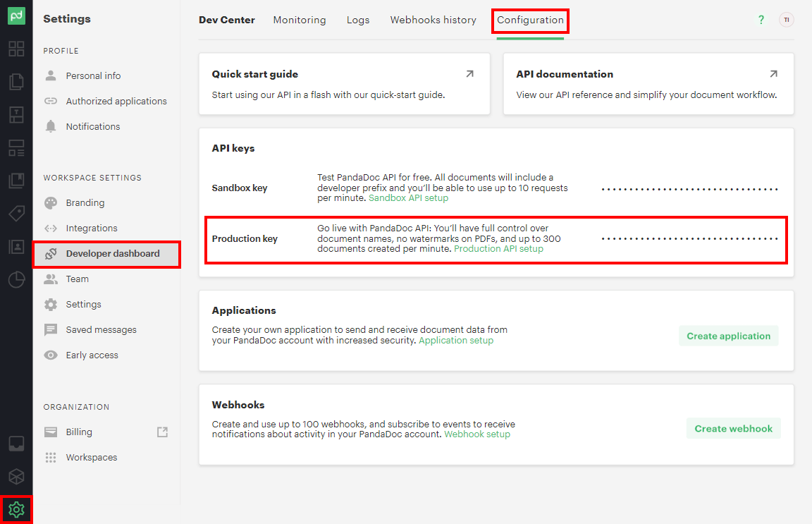This screenshot has width=812, height=524.
Task: Open the user avatar TI menu
Action: click(x=786, y=20)
